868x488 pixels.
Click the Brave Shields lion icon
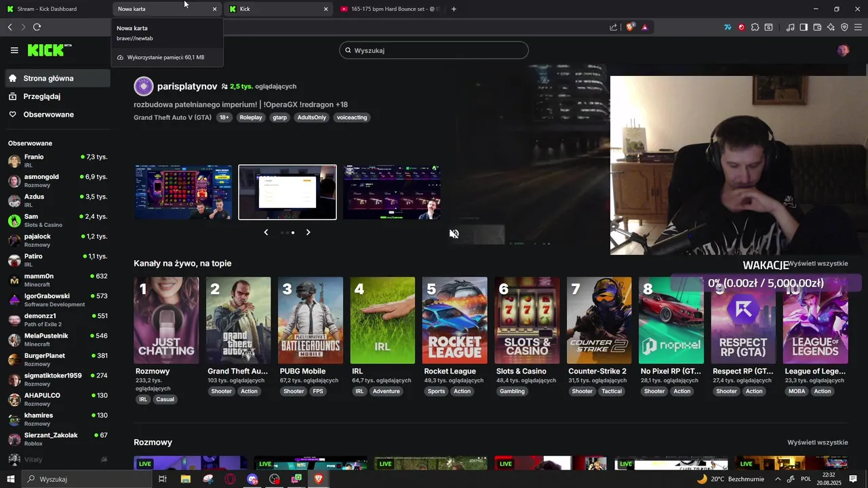click(630, 27)
